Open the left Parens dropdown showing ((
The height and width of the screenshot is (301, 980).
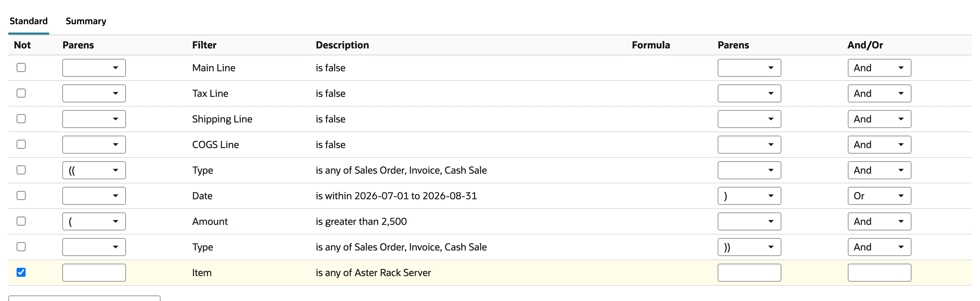click(x=94, y=170)
